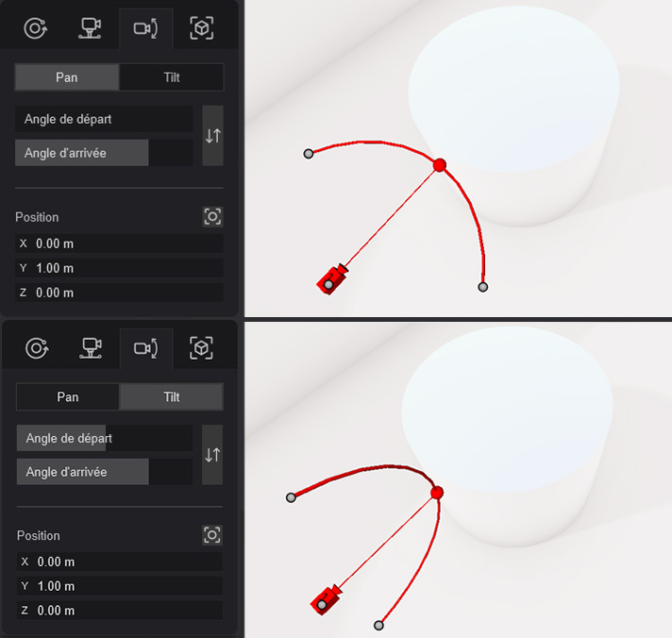Select Pan mode in the bottom panel
The width and height of the screenshot is (672, 638).
68,396
